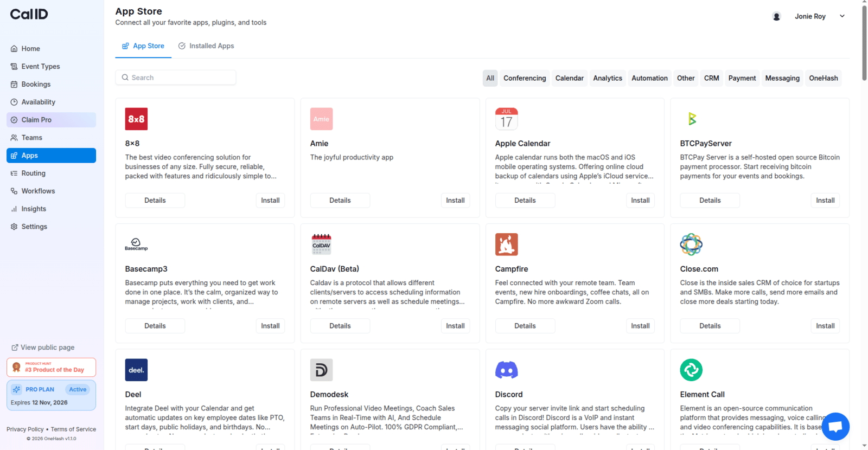Viewport: 868px width, 450px height.
Task: Filter apps by Payment
Action: pyautogui.click(x=742, y=78)
